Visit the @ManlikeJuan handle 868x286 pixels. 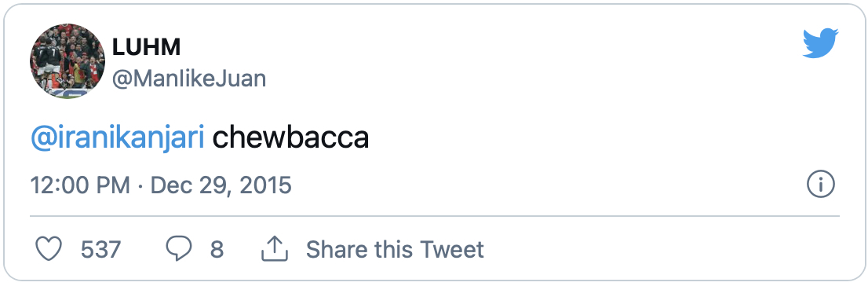click(189, 79)
